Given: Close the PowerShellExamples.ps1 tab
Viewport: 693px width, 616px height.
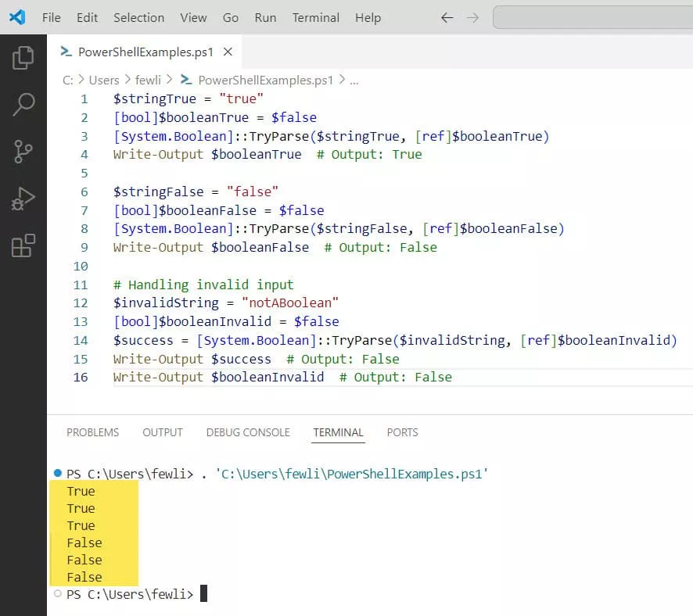Looking at the screenshot, I should pos(228,52).
